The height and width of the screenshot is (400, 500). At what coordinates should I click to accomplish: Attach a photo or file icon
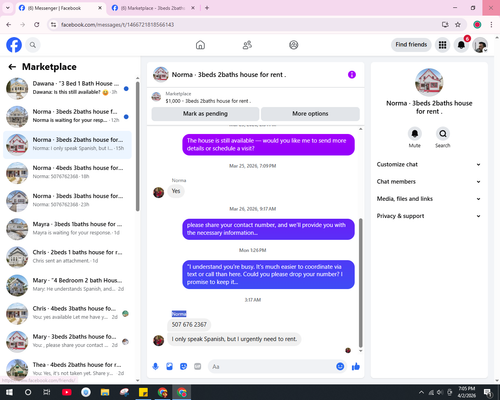pyautogui.click(x=169, y=367)
